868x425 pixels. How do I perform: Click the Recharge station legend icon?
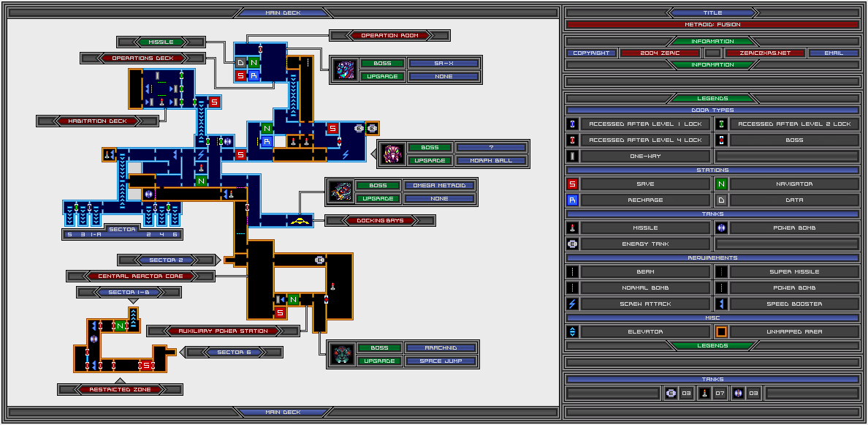click(573, 200)
